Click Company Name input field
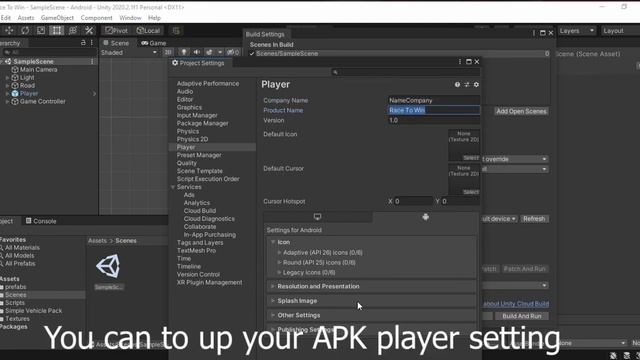The image size is (640, 360). [433, 100]
